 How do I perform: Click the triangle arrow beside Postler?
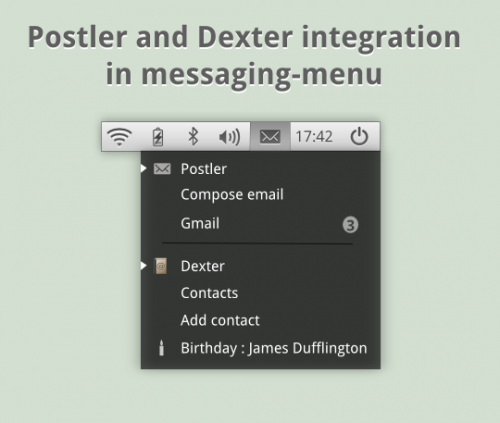144,168
